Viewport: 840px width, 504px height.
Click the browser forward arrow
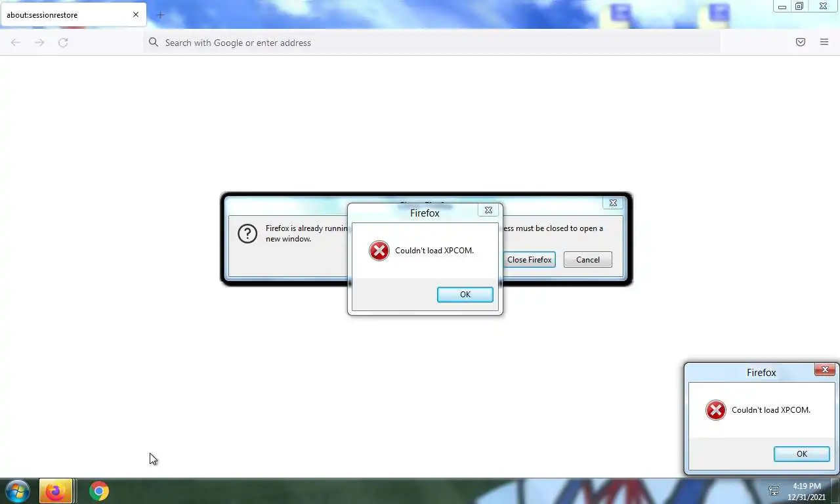[x=39, y=43]
